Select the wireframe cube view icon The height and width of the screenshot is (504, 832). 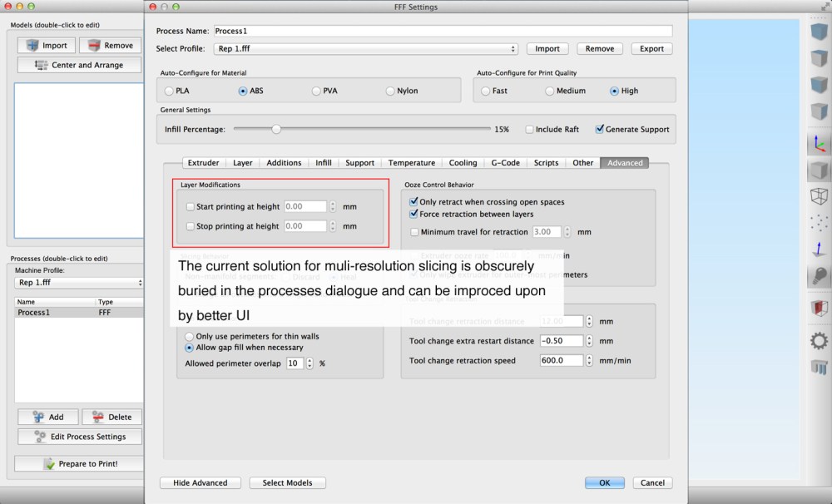tap(819, 196)
